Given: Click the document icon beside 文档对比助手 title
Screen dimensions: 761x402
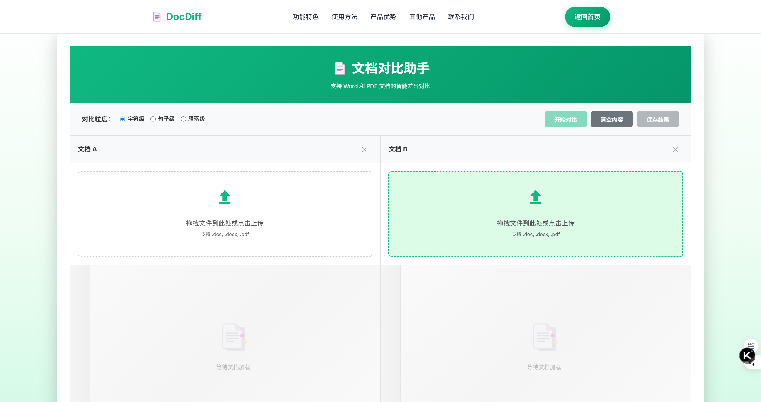Looking at the screenshot, I should pos(340,68).
